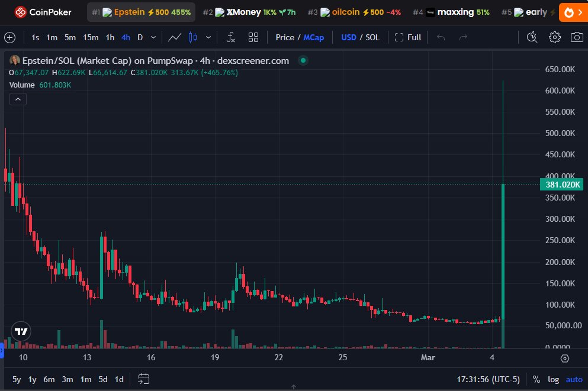Set denomination to USD

click(349, 37)
